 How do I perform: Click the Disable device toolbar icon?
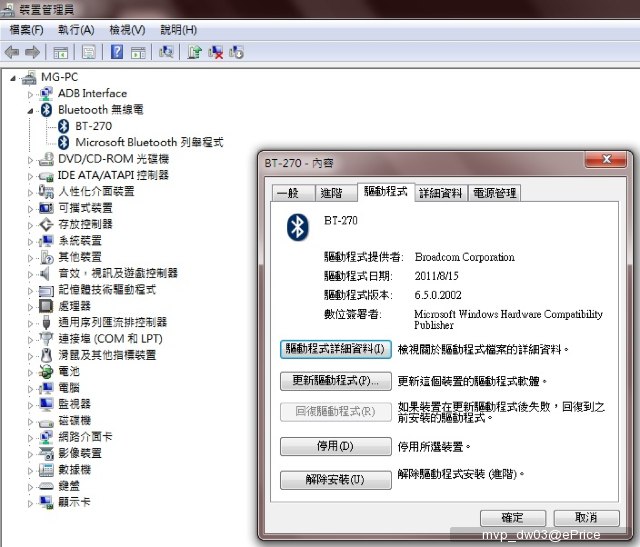tap(236, 52)
